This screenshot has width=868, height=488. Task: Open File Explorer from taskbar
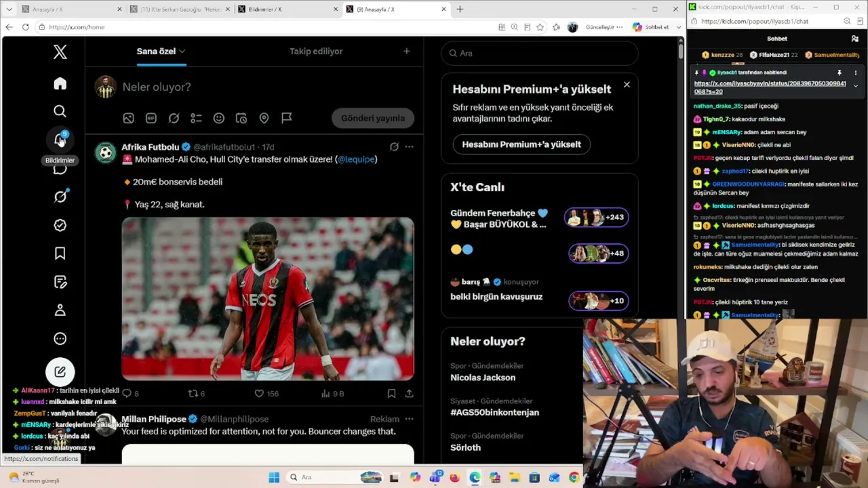[x=515, y=477]
